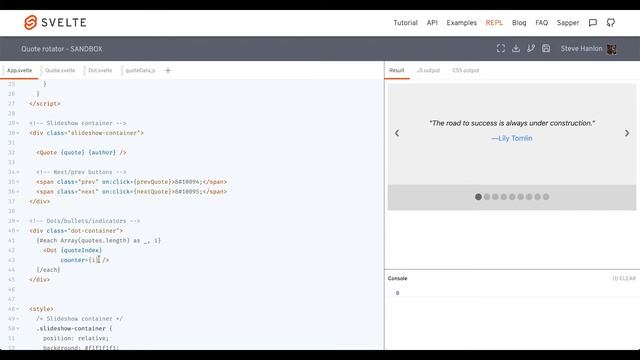Click the 'position: relative;' CSS line
This screenshot has height=360, width=640.
[76, 338]
